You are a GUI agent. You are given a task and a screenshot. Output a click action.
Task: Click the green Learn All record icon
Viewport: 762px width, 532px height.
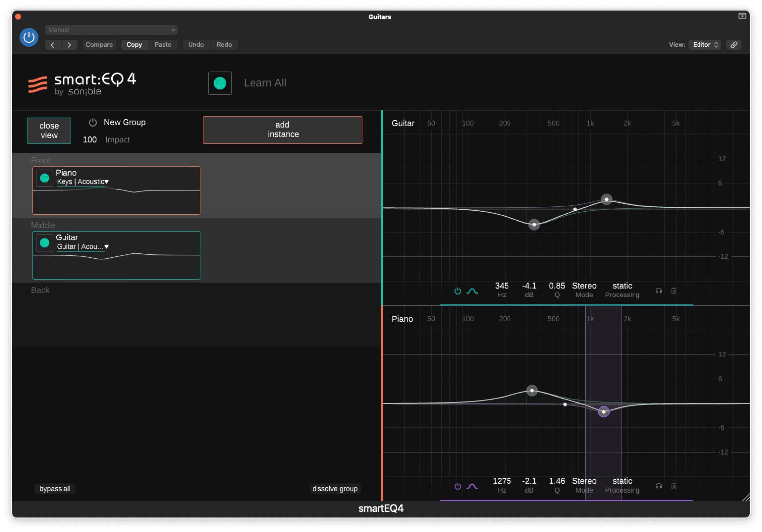[220, 83]
